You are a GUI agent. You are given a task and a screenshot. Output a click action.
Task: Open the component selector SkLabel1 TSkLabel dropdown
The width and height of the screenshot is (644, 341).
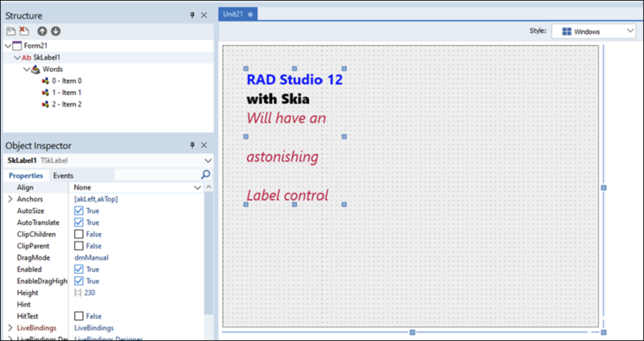(208, 160)
